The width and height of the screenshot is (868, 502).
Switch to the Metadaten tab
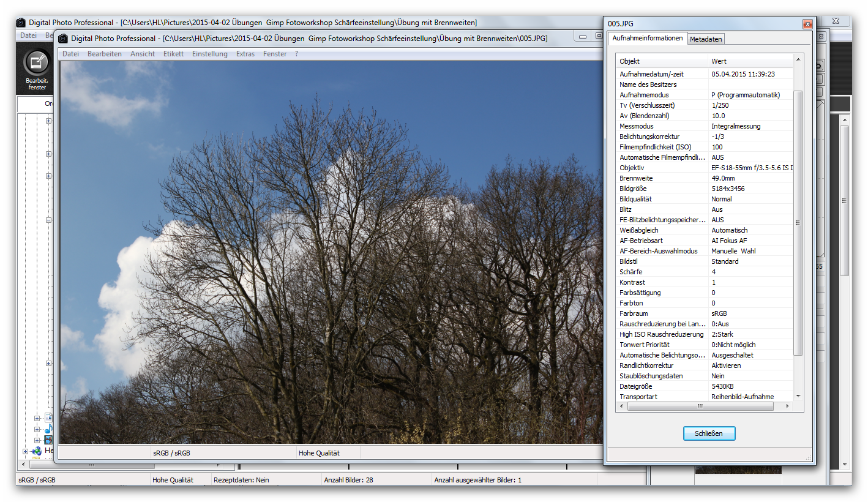[x=706, y=39]
